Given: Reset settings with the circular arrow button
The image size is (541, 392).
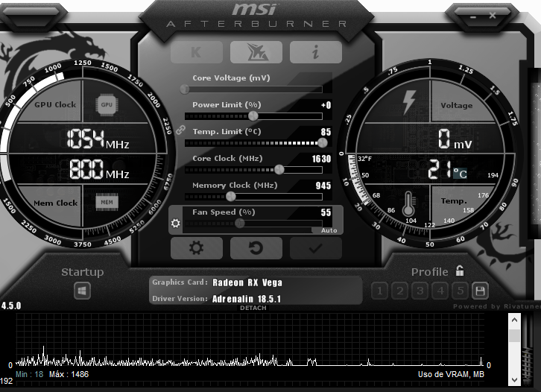Looking at the screenshot, I should (x=256, y=247).
